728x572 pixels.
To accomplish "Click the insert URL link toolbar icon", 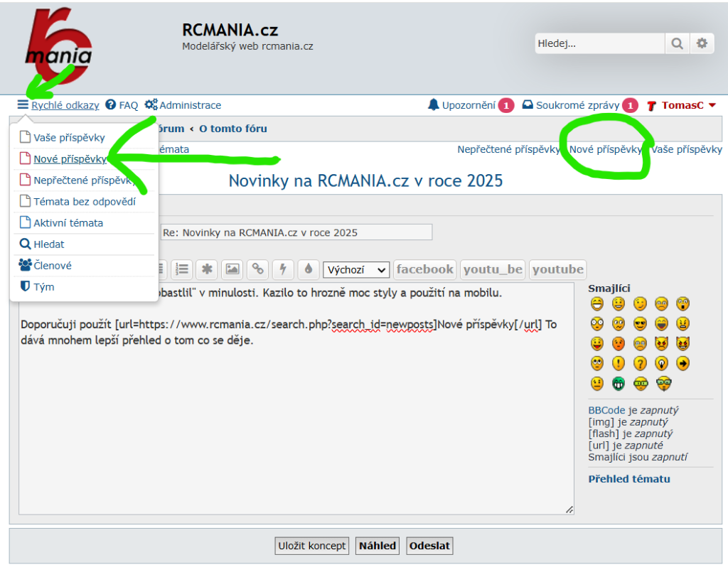I will pos(257,269).
